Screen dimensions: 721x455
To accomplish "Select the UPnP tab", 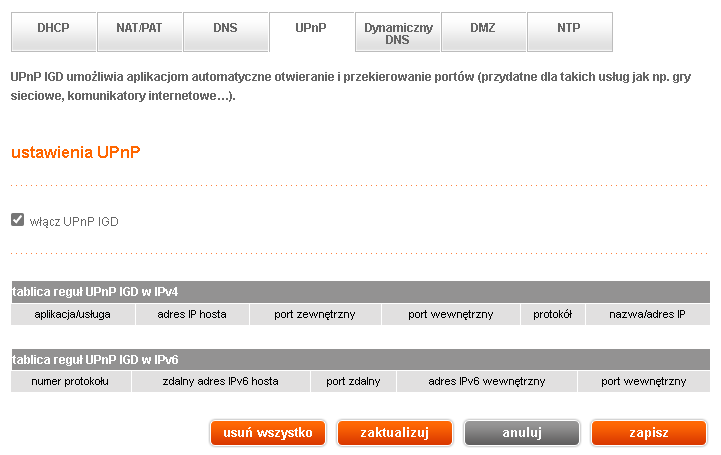I will [311, 29].
